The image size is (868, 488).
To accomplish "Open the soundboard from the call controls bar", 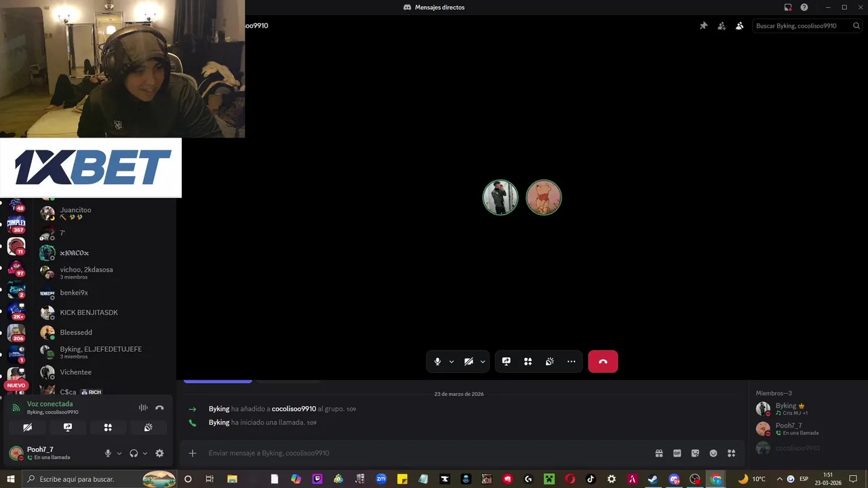I will 549,362.
